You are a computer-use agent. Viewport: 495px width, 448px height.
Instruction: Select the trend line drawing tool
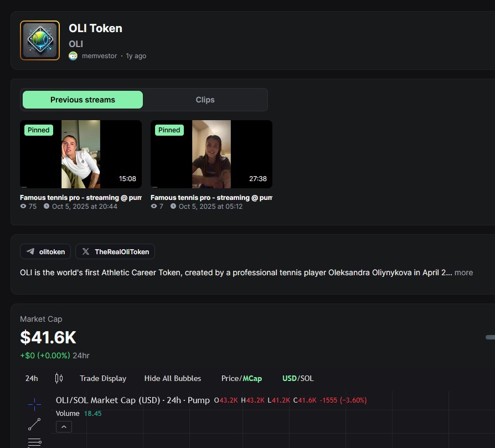point(34,424)
